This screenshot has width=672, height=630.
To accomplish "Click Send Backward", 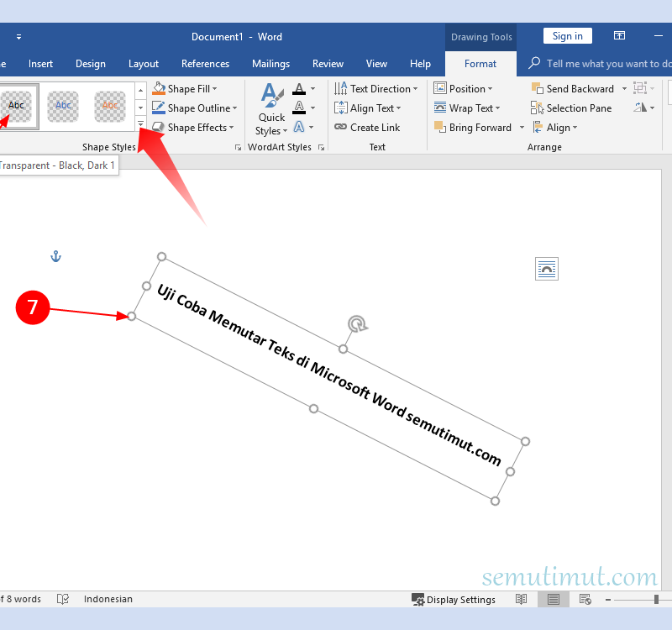I will click(x=573, y=89).
